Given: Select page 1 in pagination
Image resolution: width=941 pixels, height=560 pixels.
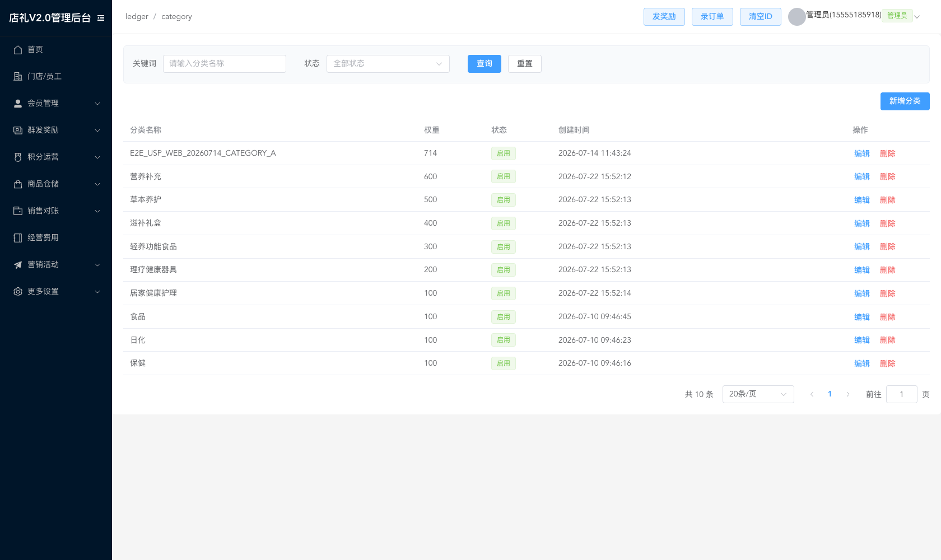Looking at the screenshot, I should pyautogui.click(x=830, y=394).
